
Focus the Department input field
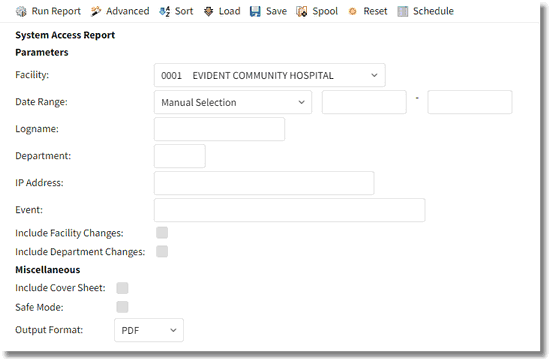(x=180, y=156)
